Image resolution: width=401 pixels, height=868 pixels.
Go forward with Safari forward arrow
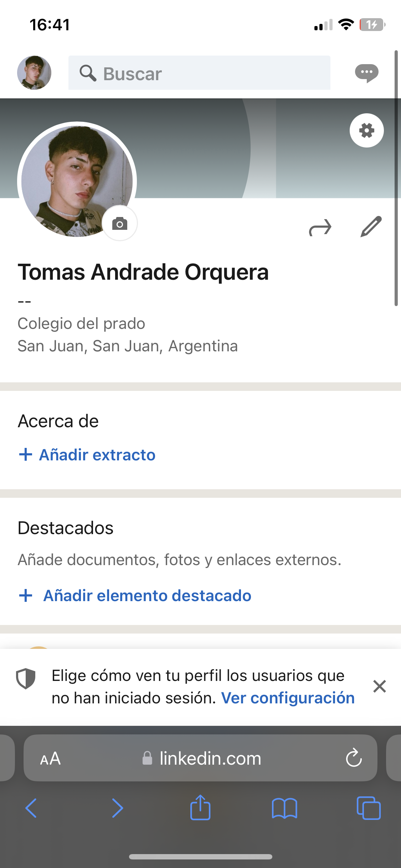tap(117, 808)
